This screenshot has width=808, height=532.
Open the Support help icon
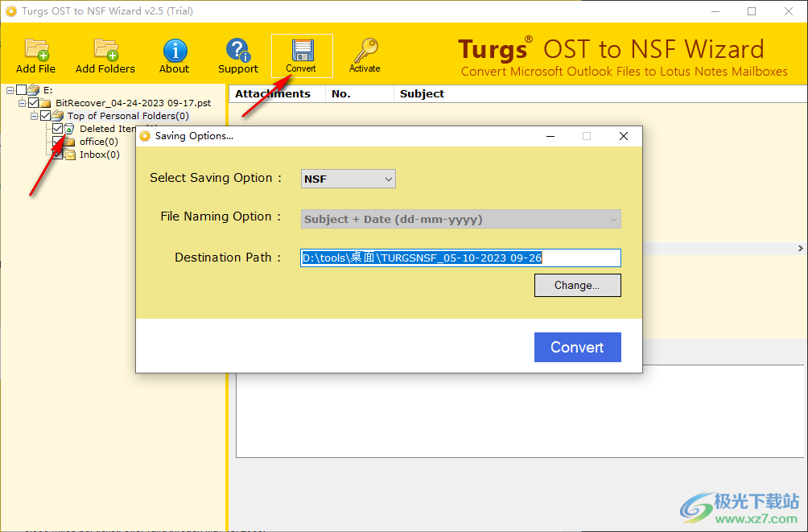(x=237, y=56)
